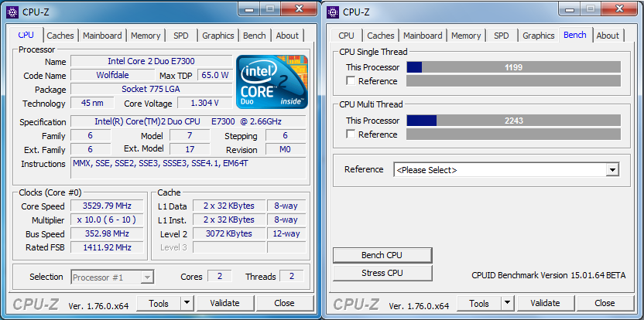The width and height of the screenshot is (644, 320).
Task: Click Validate button in right window
Action: pyautogui.click(x=545, y=303)
